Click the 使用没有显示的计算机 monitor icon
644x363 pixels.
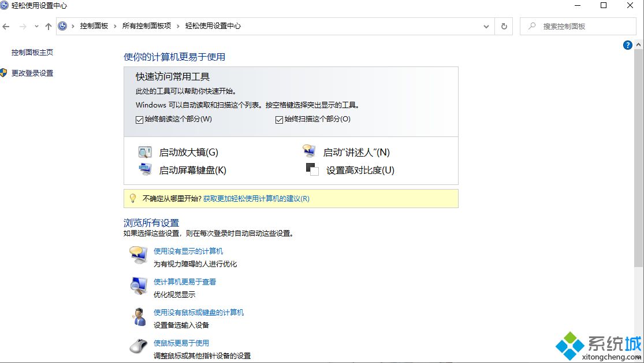(x=137, y=254)
